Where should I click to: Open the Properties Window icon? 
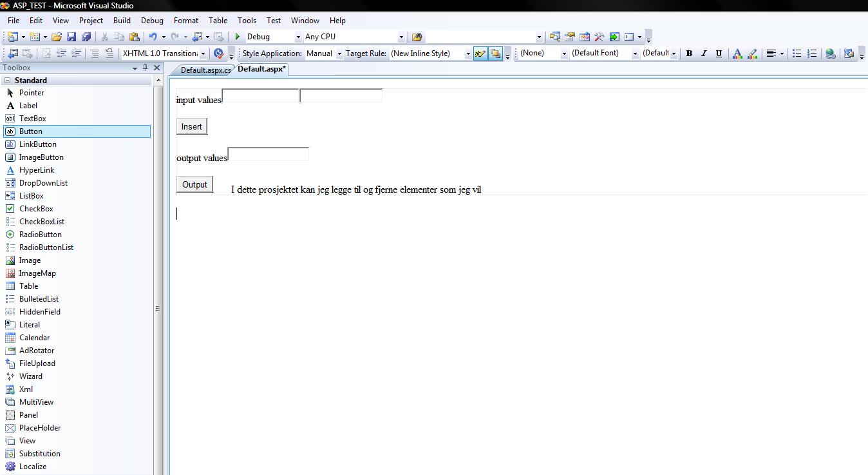click(x=569, y=37)
